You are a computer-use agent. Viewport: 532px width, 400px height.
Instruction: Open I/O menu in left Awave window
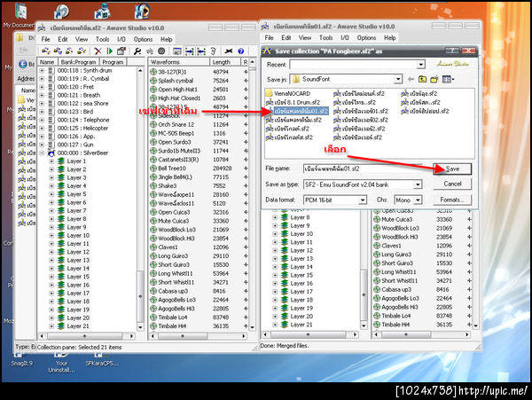(121, 39)
